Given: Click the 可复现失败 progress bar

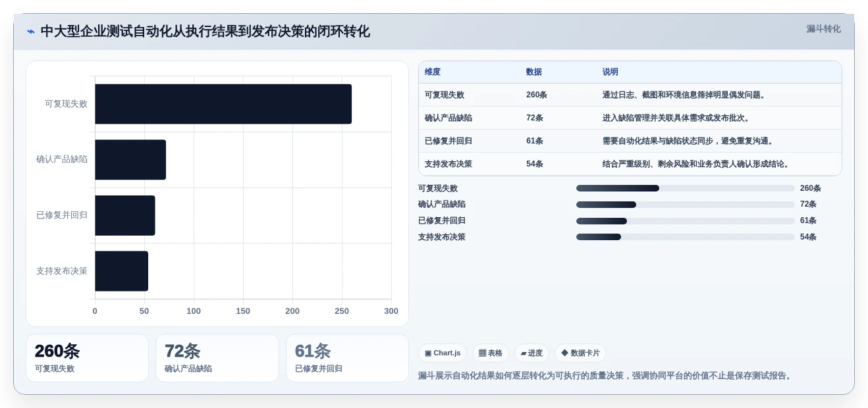Looking at the screenshot, I should 686,188.
